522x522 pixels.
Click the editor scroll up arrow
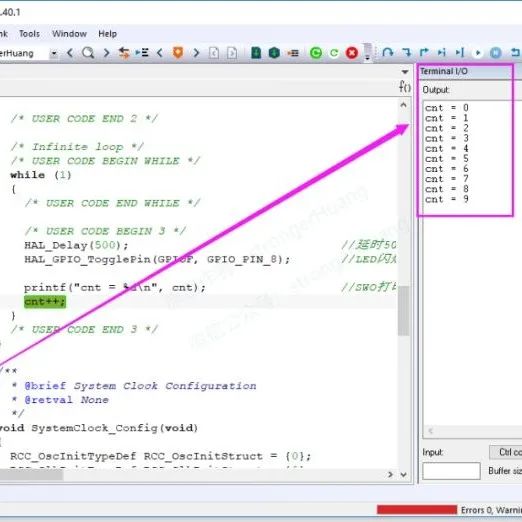click(x=403, y=105)
